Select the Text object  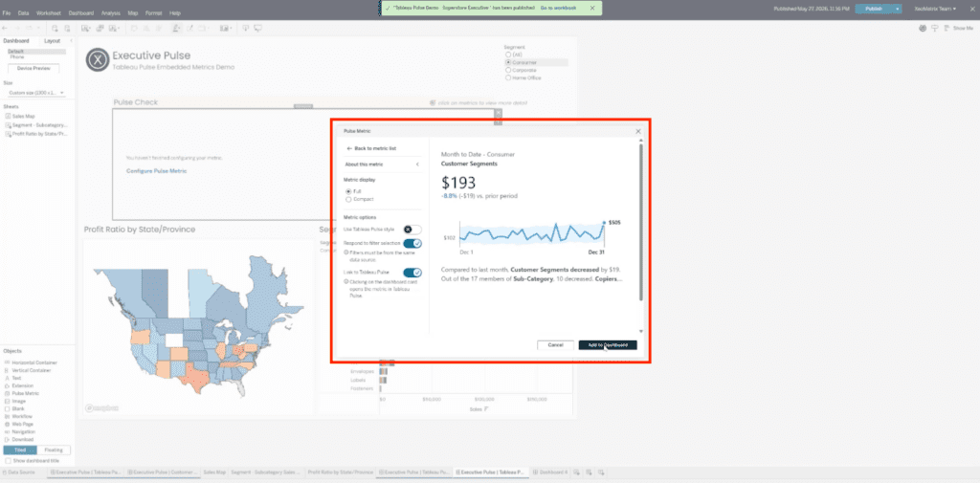point(13,378)
